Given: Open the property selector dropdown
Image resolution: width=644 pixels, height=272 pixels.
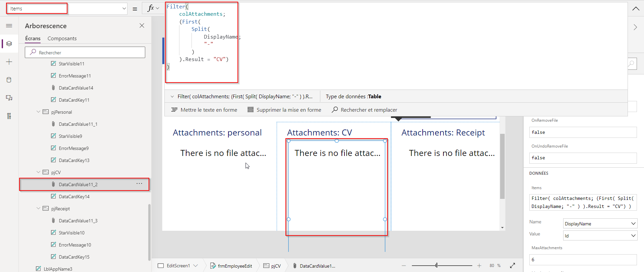Looking at the screenshot, I should click(x=124, y=9).
